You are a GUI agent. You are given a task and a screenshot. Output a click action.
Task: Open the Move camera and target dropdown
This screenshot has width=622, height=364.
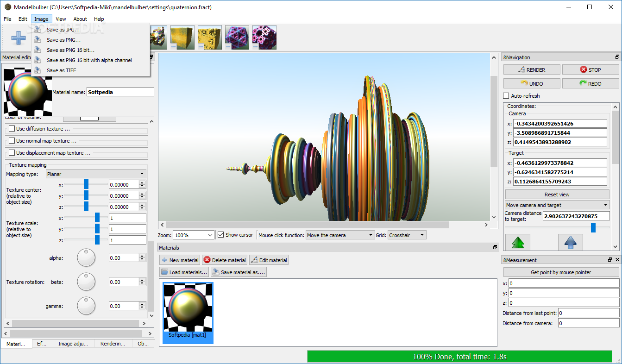[x=557, y=205]
